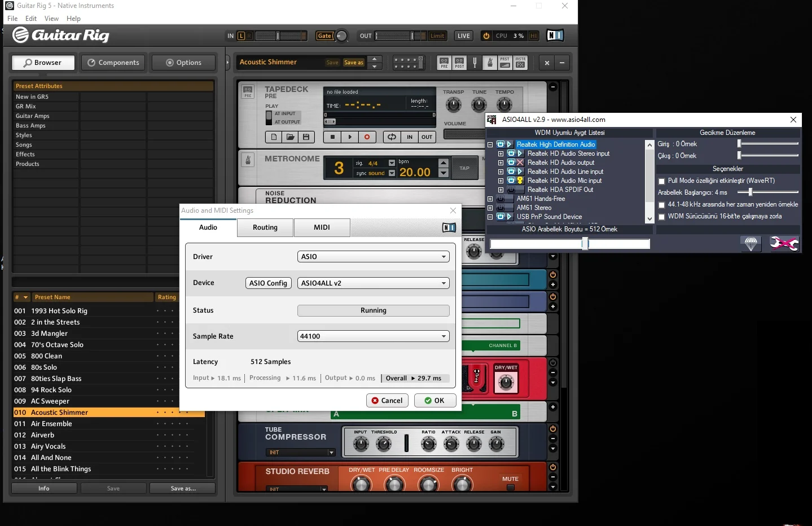Start recording in the Tapedeck
812x526 pixels.
pos(367,137)
